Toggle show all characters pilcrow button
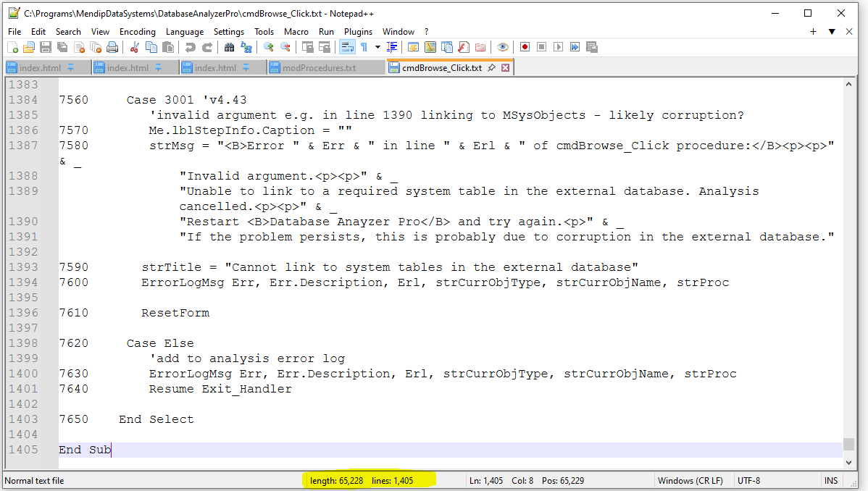 364,48
